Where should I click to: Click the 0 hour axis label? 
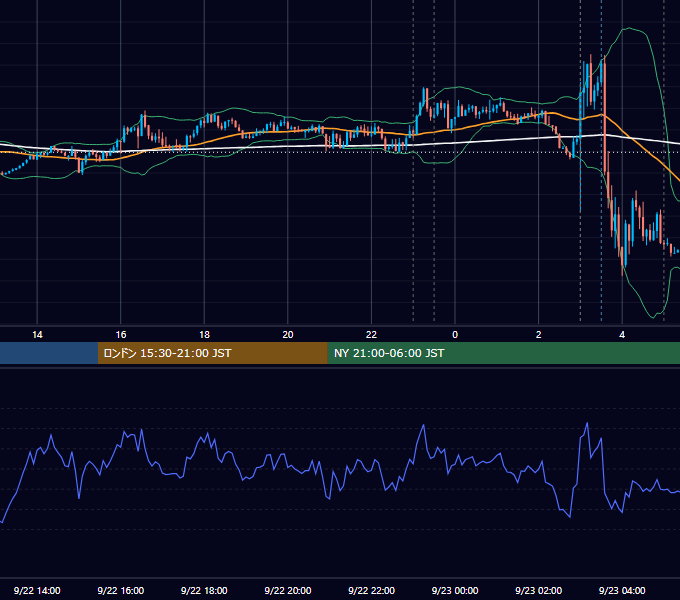455,335
